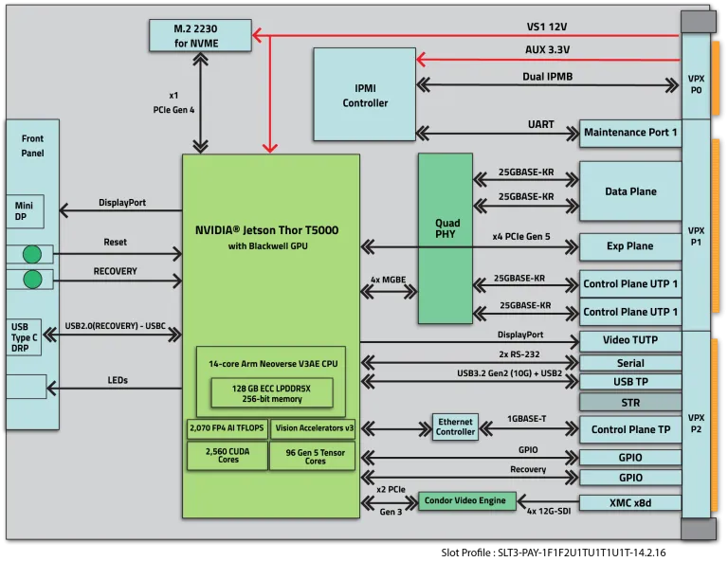Select the USB Type C DRP box
Viewport: 728px width, 580px height.
(x=24, y=337)
